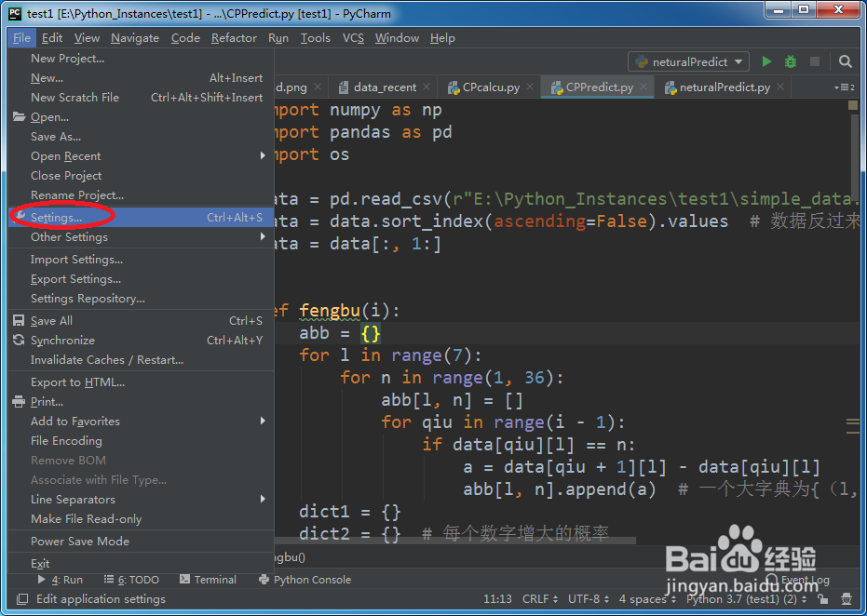Close the CPPredict.py tab
The height and width of the screenshot is (616, 867).
643,87
